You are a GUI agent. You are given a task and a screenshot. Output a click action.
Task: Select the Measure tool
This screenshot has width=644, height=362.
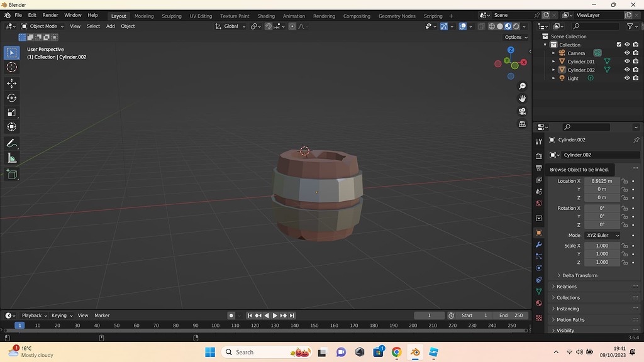pyautogui.click(x=11, y=158)
